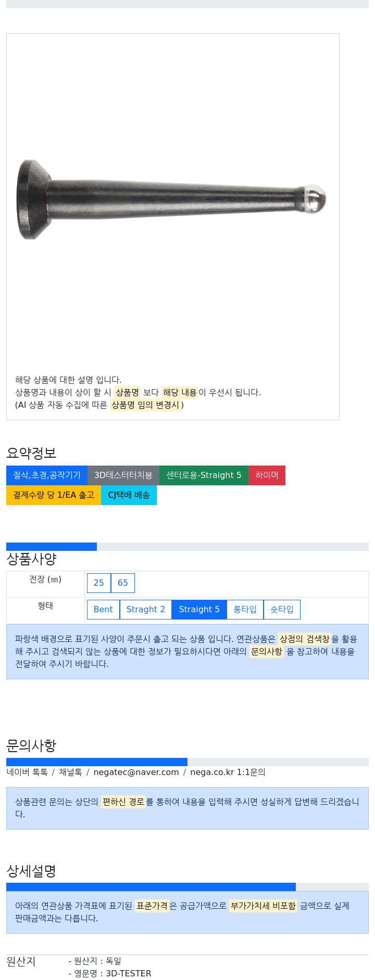Choose the 롱타입 shape option
The width and height of the screenshot is (375, 980).
pos(245,609)
